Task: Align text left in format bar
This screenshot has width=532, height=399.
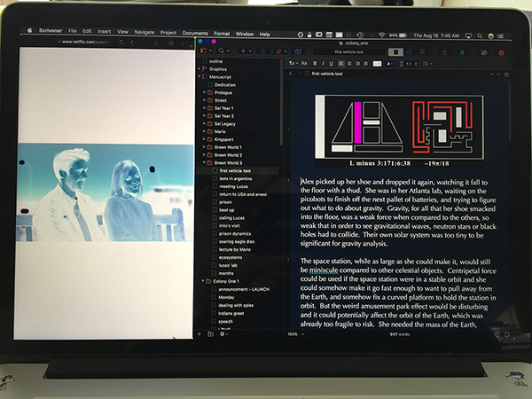Action: [x=341, y=64]
